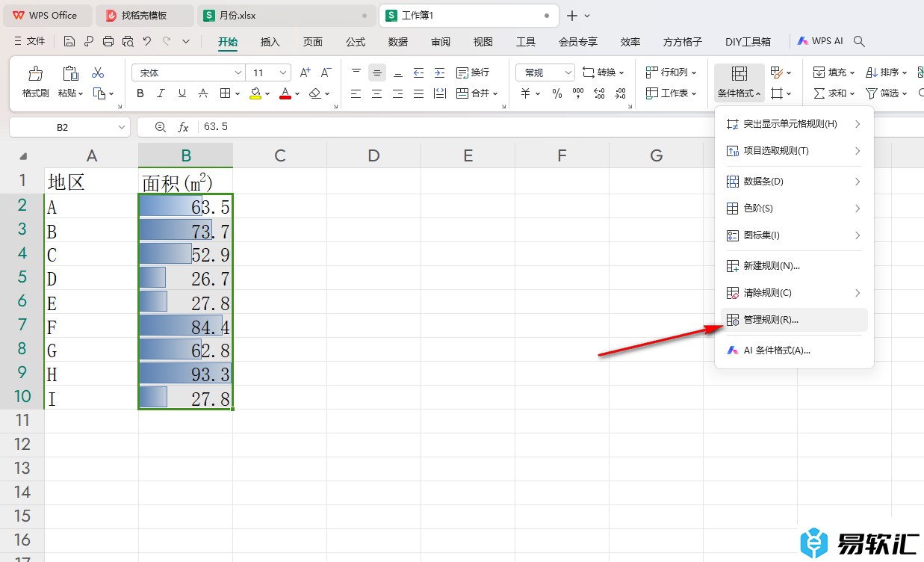924x562 pixels.
Task: Click the percent style icon
Action: click(x=556, y=93)
